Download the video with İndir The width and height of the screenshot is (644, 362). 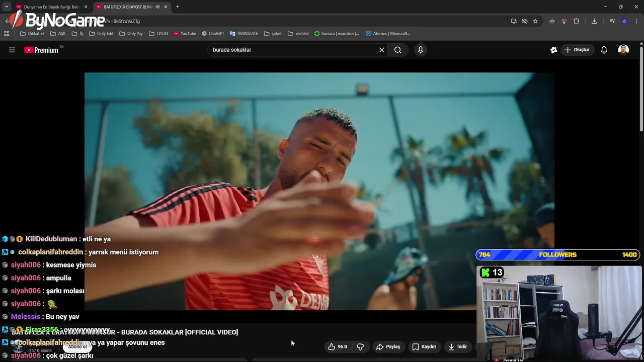click(x=458, y=347)
